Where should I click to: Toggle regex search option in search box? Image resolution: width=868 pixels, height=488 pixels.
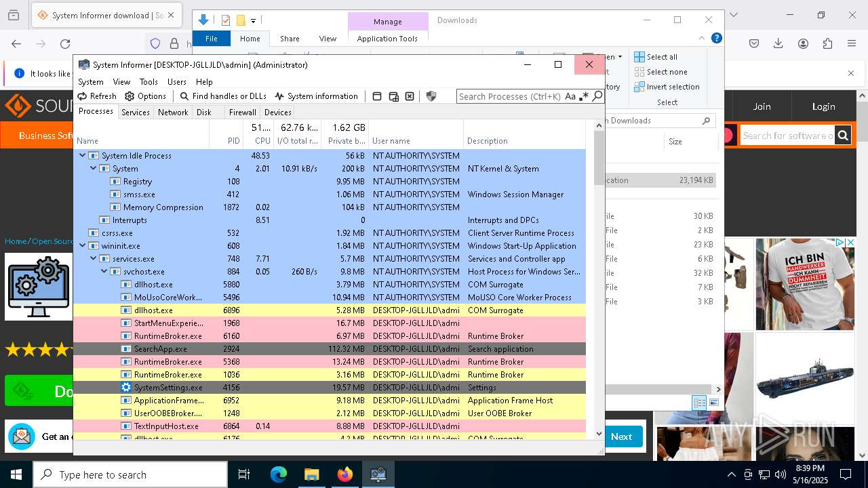point(583,96)
